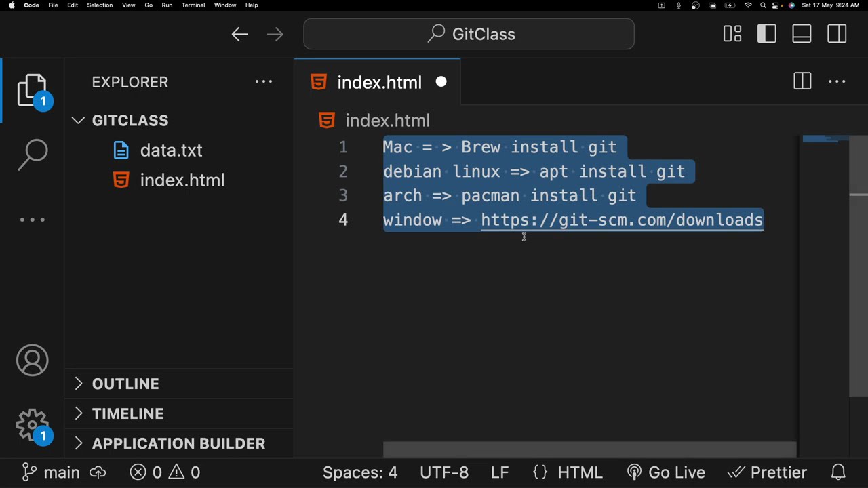Open battery status in menu bar
Viewport: 868px width, 488px height.
tap(730, 5)
